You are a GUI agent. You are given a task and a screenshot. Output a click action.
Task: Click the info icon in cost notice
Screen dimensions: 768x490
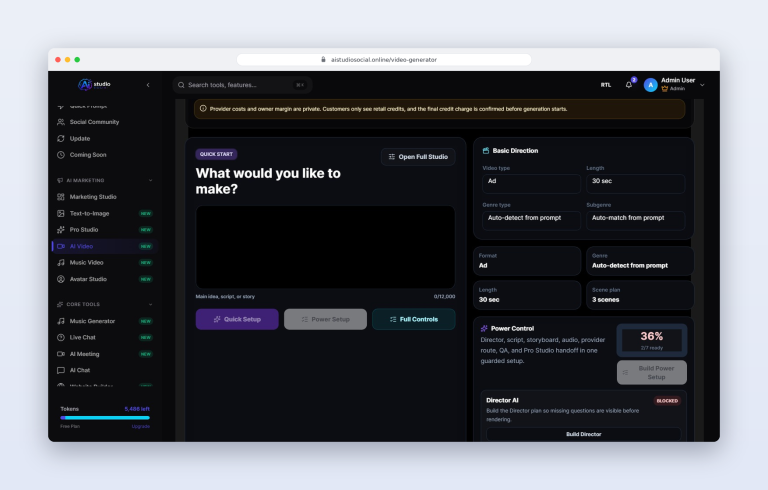(x=203, y=109)
